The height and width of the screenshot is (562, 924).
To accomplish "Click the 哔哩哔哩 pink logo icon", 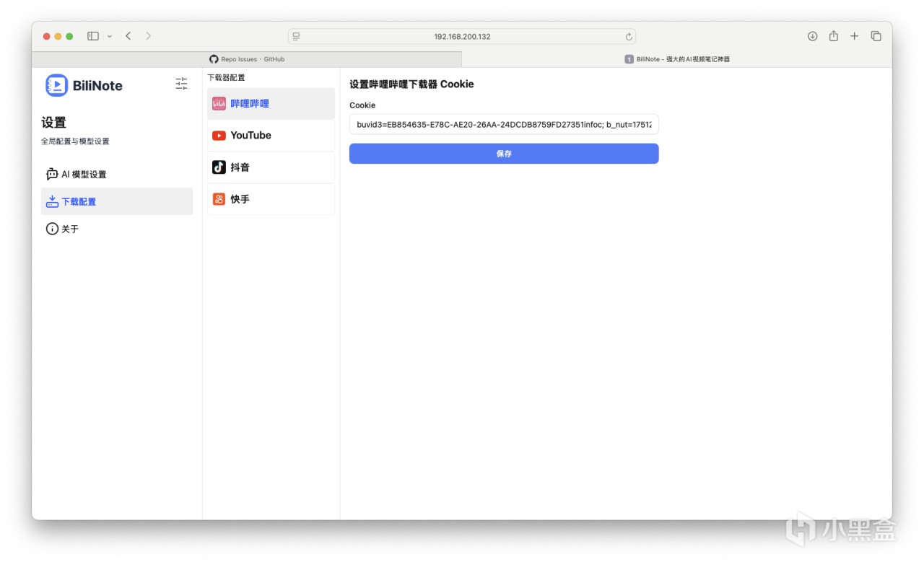I will (x=219, y=104).
